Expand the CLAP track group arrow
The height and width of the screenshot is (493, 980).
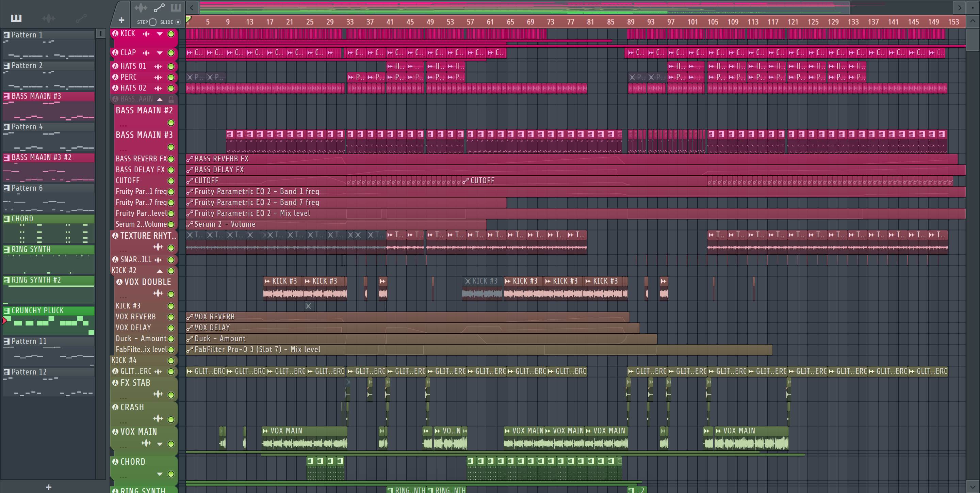pos(160,53)
